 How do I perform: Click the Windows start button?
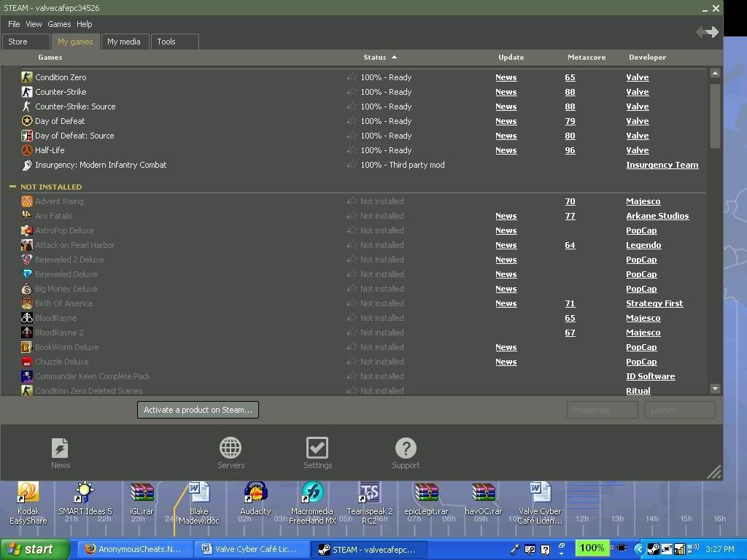point(34,549)
